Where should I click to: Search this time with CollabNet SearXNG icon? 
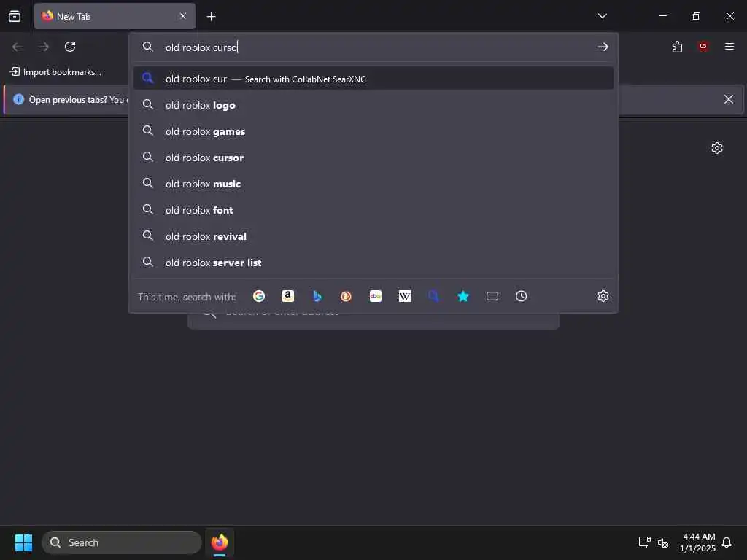coord(433,296)
